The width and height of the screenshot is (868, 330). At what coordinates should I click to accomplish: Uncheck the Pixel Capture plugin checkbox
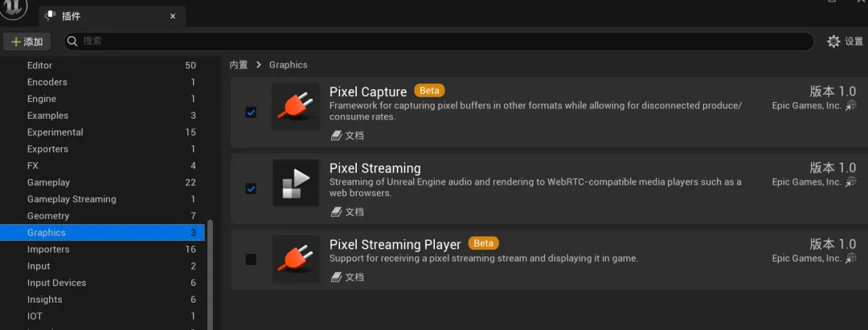point(251,112)
